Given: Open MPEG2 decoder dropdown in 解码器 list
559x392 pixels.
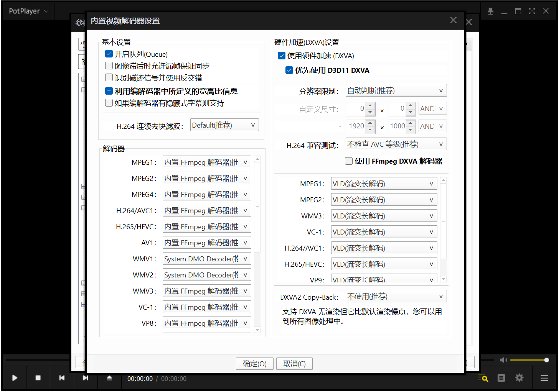Looking at the screenshot, I should coord(207,178).
